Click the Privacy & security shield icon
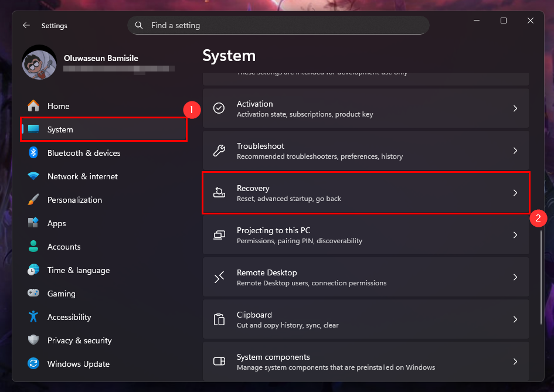Viewport: 554px width, 392px height. tap(33, 340)
